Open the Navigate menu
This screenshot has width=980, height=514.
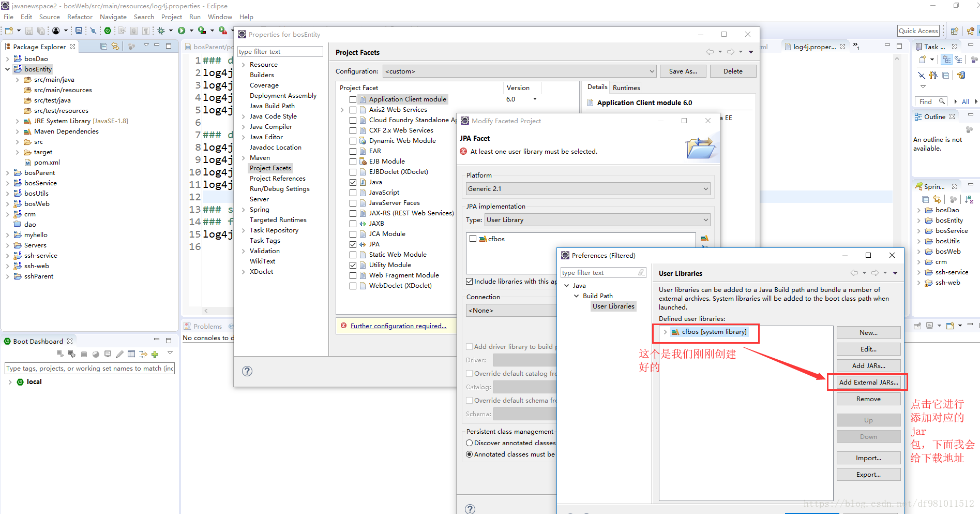click(113, 17)
